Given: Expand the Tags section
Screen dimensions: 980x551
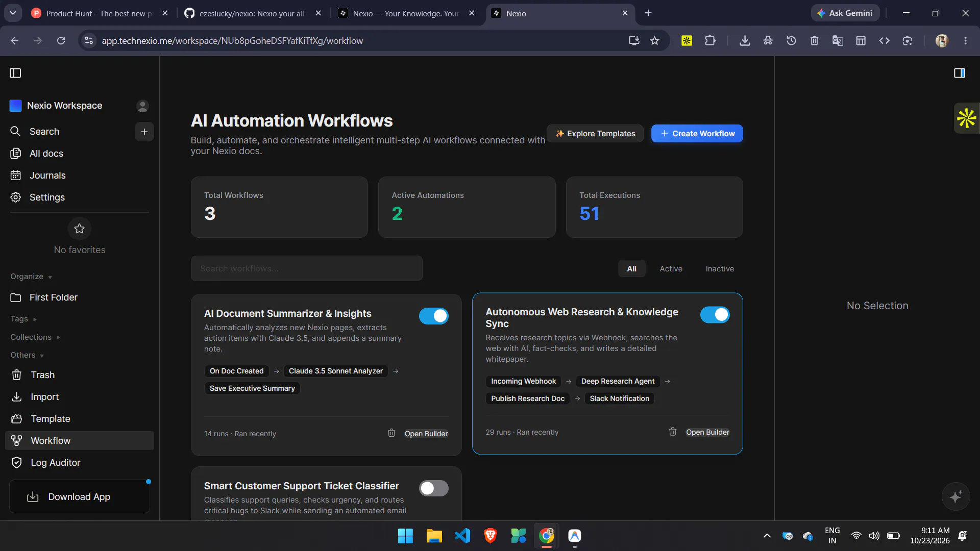Looking at the screenshot, I should pyautogui.click(x=23, y=319).
